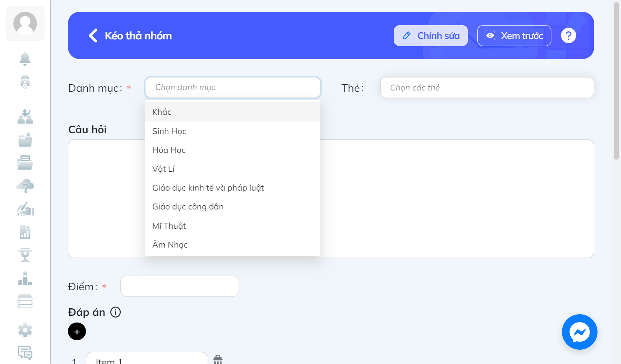Open the cloud question icon
The width and height of the screenshot is (621, 364).
[25, 186]
